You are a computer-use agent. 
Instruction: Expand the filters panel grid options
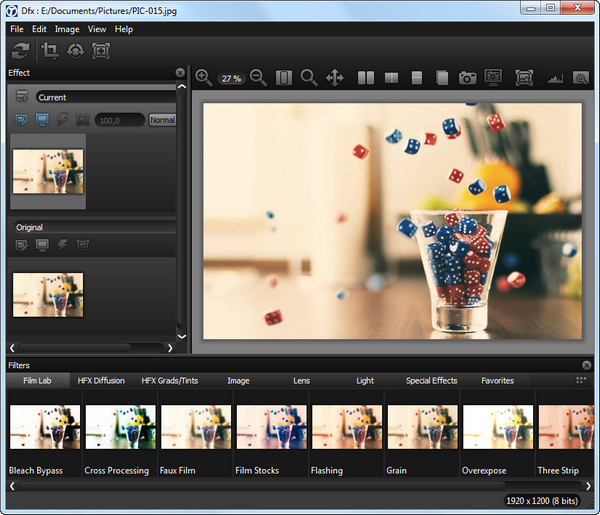(581, 381)
